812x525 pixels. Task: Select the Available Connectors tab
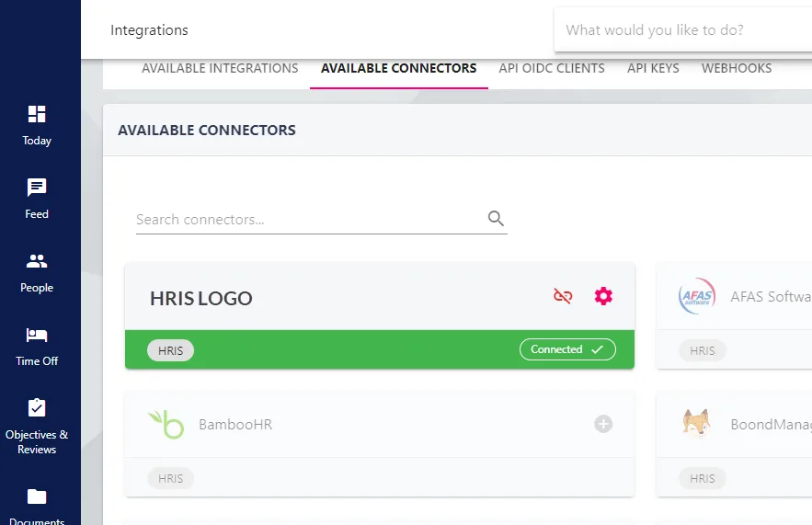click(x=399, y=68)
